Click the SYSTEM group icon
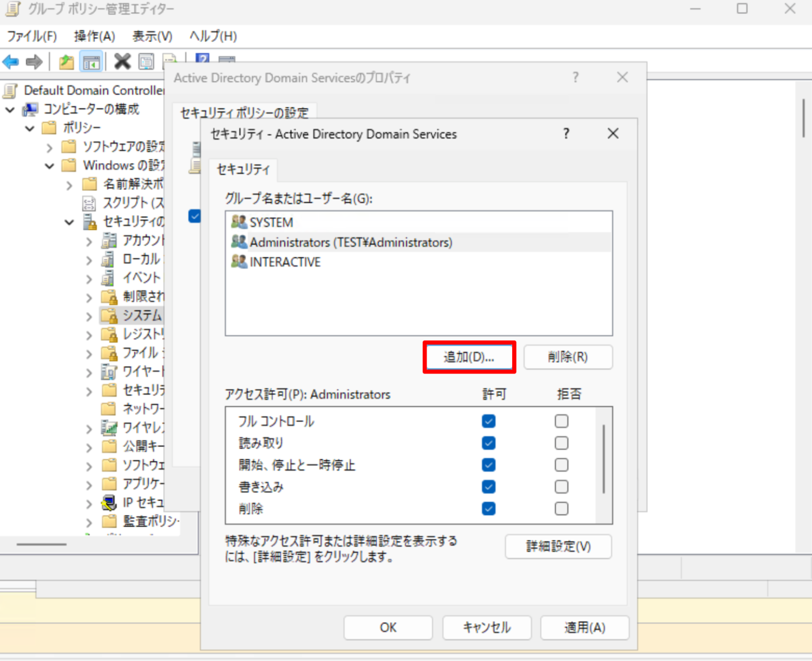812x661 pixels. (x=239, y=222)
